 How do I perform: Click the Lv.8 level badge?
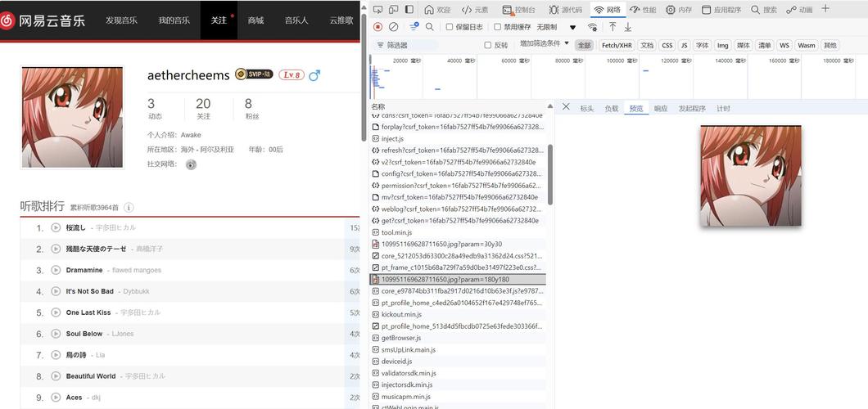292,74
